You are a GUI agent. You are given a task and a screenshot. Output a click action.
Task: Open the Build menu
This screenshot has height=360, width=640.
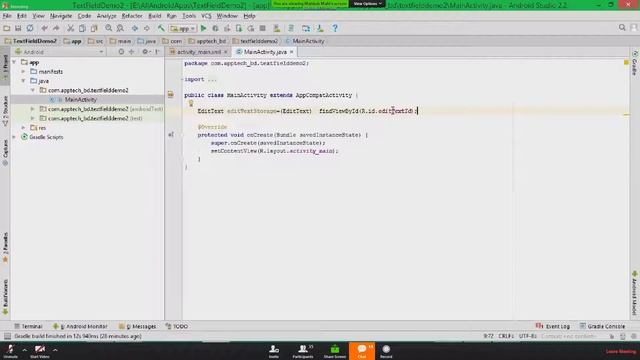(x=154, y=16)
